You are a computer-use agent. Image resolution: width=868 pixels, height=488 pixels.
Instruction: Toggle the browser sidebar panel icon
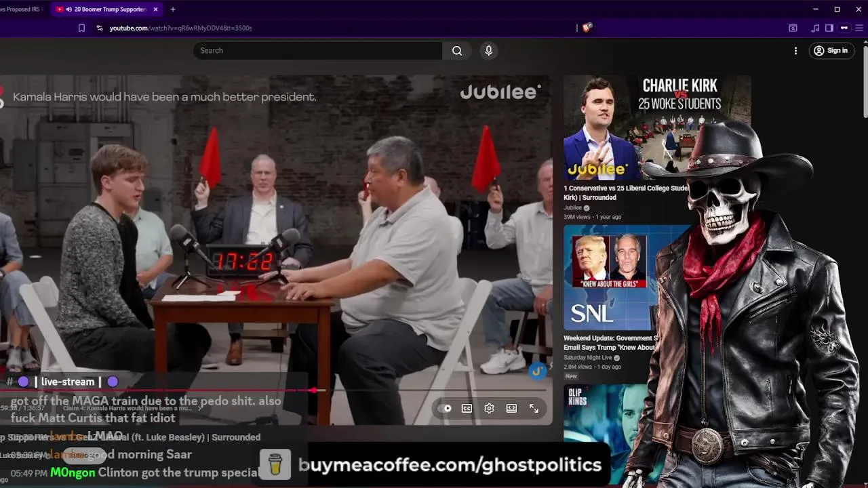[829, 28]
